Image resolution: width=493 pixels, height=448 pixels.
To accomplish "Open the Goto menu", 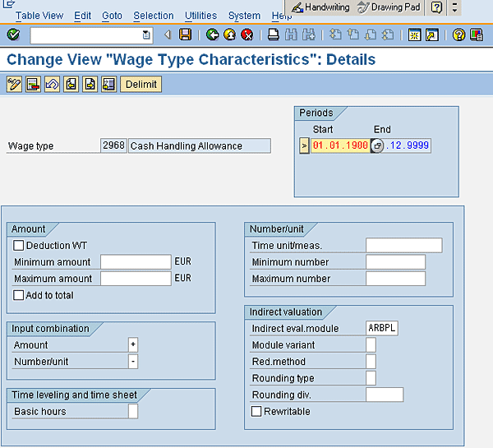I will (112, 16).
